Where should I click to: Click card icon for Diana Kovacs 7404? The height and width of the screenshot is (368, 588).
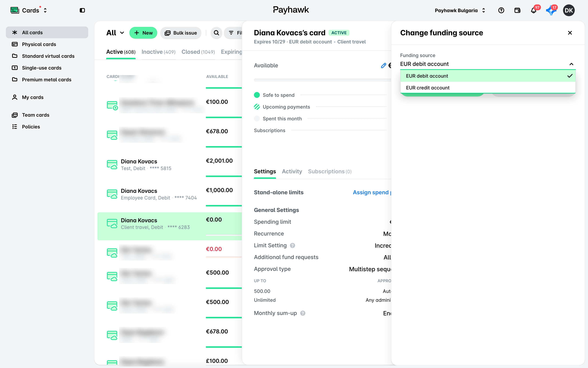(x=112, y=194)
